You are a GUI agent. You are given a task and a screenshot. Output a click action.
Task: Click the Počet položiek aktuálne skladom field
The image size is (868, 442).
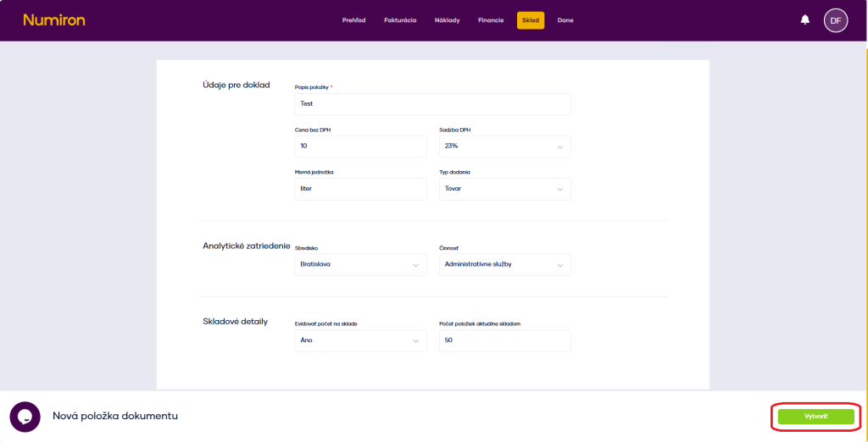504,340
